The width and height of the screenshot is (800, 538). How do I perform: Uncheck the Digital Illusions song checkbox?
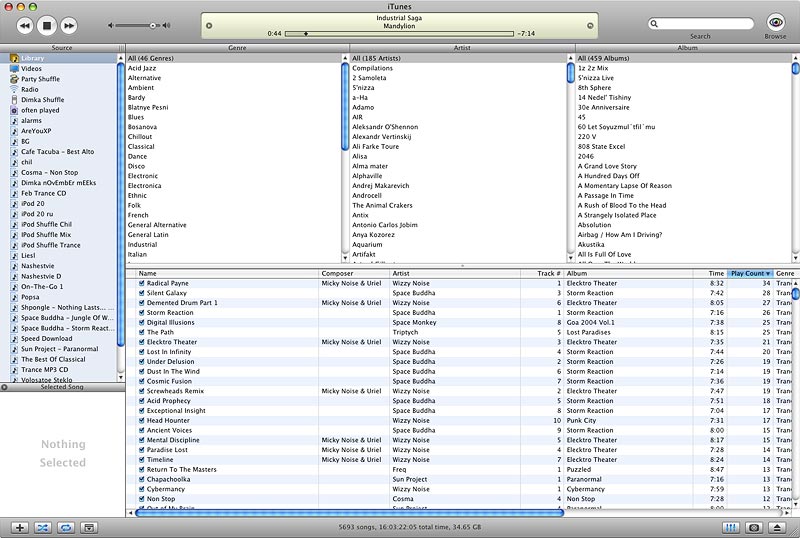pyautogui.click(x=141, y=322)
